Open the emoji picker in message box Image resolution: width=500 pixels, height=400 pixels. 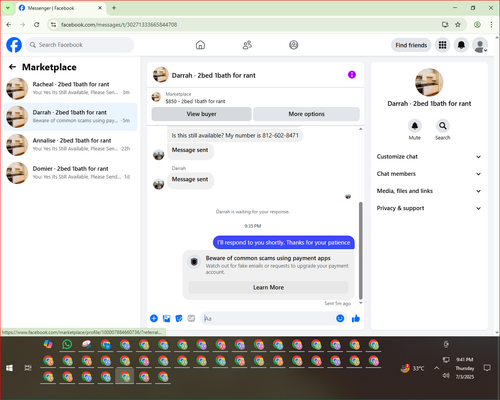point(340,318)
